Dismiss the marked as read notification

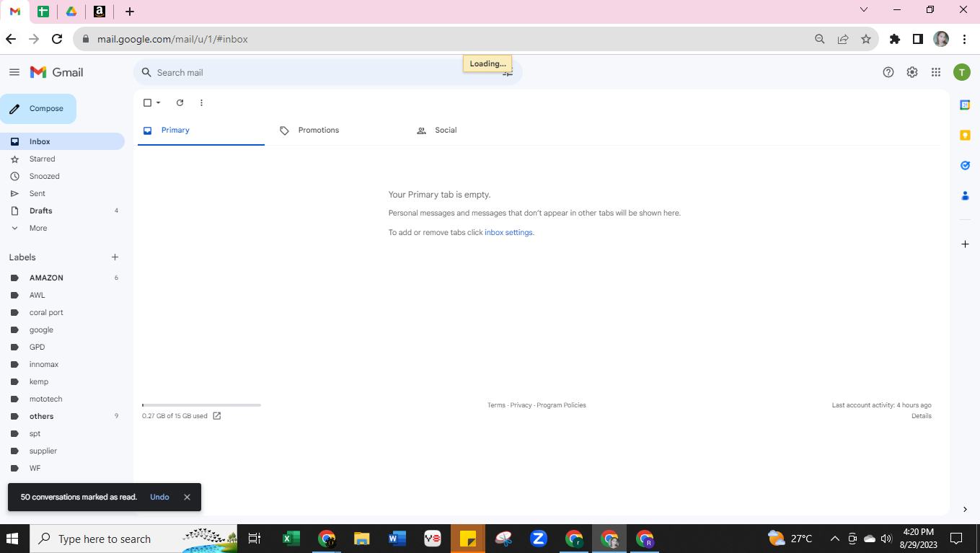(x=187, y=497)
